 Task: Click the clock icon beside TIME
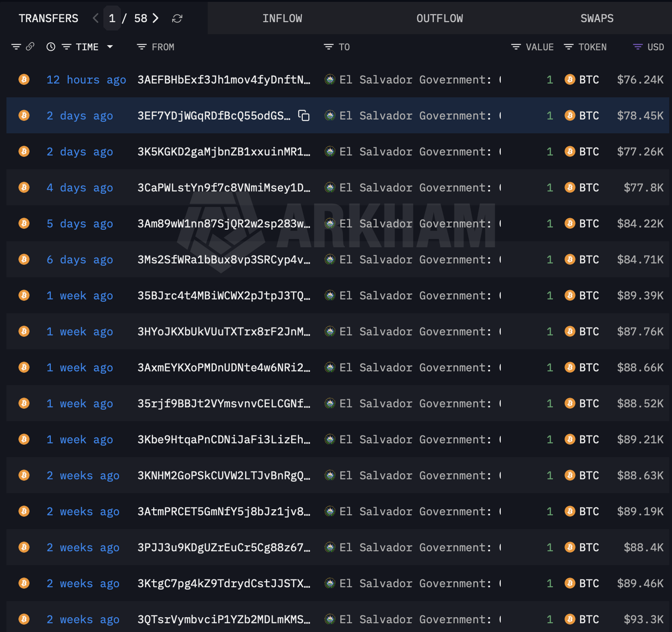coord(51,47)
